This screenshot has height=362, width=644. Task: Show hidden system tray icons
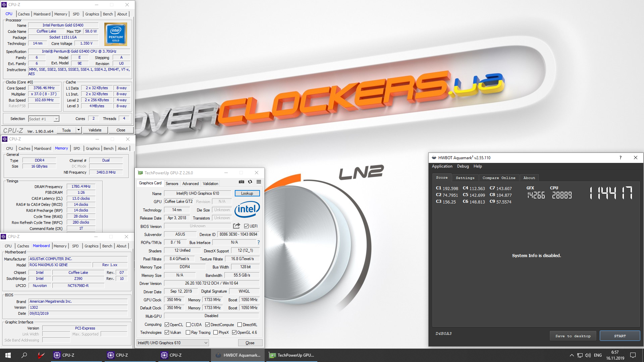572,355
